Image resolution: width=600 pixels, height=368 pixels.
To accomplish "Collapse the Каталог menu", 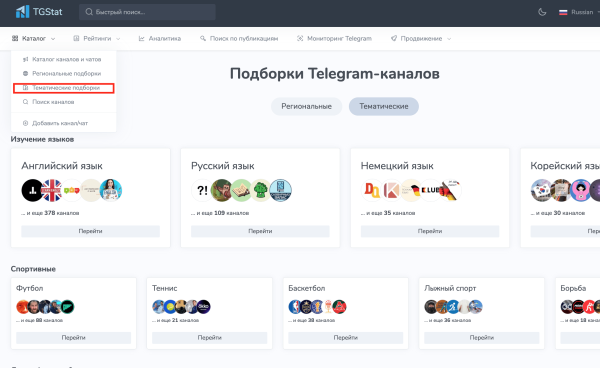I will click(x=33, y=39).
